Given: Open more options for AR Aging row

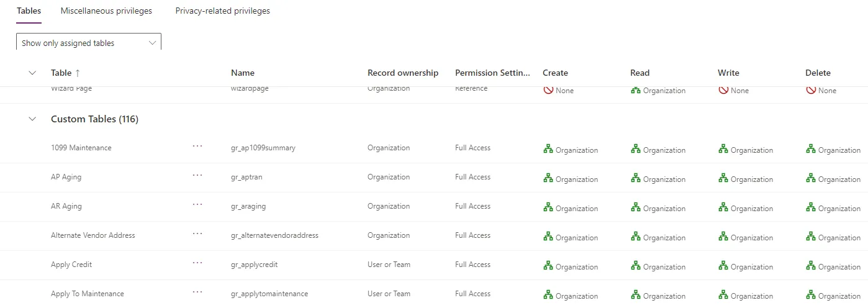Looking at the screenshot, I should pyautogui.click(x=197, y=204).
